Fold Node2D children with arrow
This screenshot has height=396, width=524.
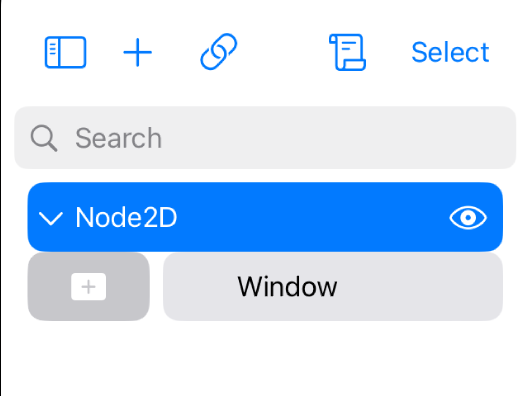(51, 219)
